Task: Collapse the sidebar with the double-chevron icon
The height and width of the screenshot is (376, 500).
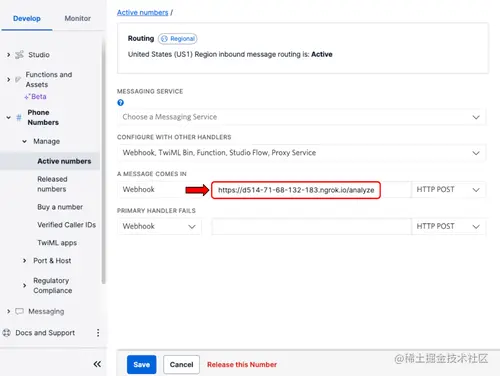Action: point(97,364)
